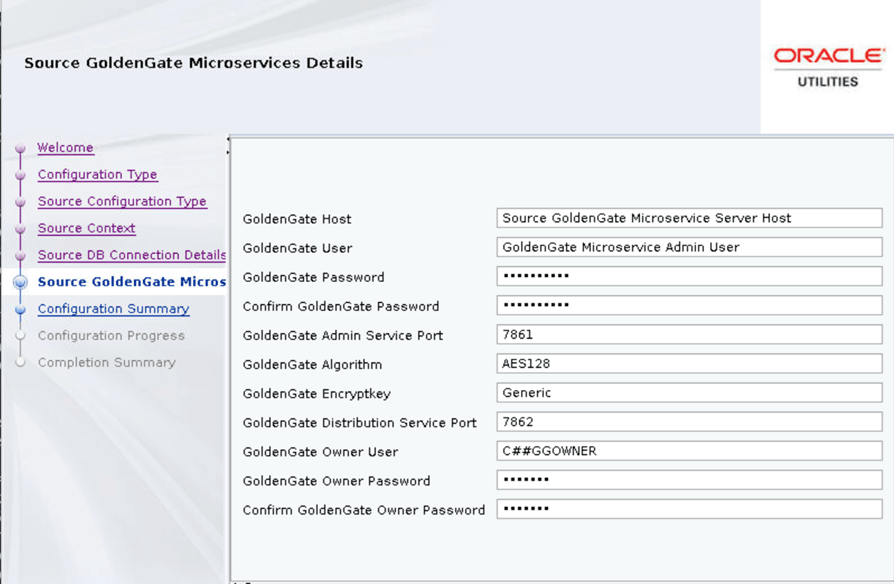The width and height of the screenshot is (894, 584).
Task: Click into the GoldenGate Password field
Action: pyautogui.click(x=689, y=276)
